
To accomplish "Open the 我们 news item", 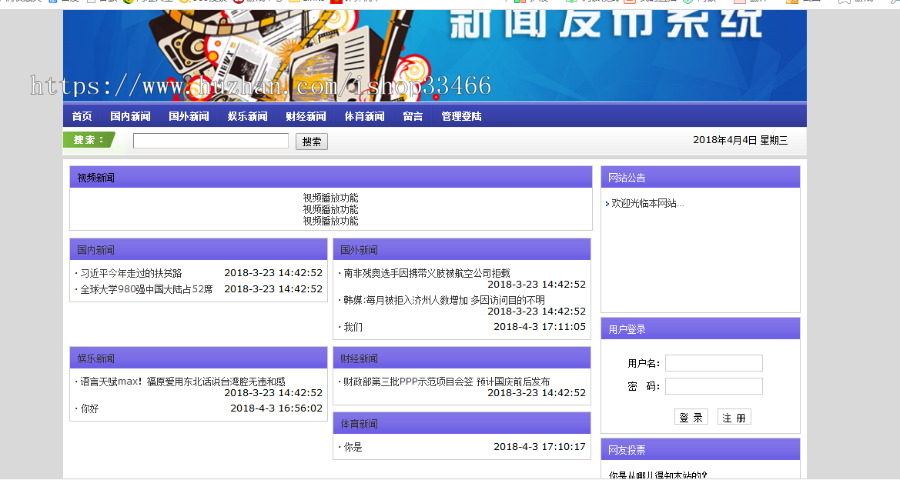I will 353,327.
